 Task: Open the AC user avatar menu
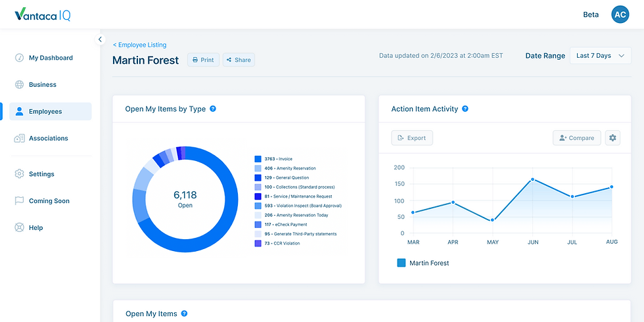coord(620,14)
